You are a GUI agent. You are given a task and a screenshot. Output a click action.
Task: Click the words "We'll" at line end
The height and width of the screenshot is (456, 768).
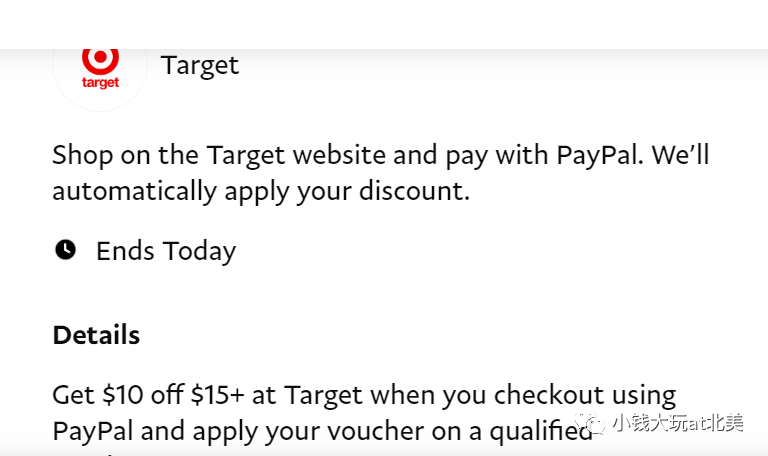point(680,154)
